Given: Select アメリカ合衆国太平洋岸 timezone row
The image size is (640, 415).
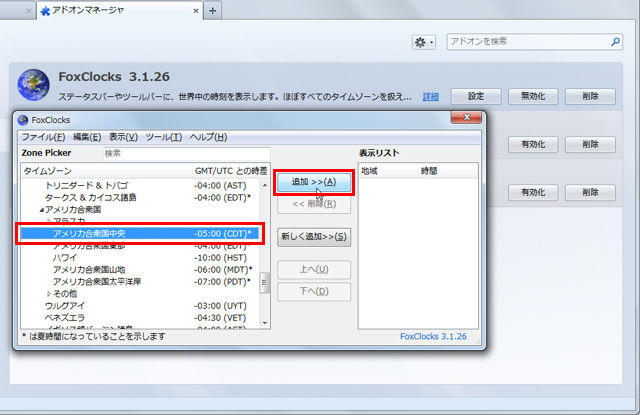Looking at the screenshot, I should tap(140, 282).
